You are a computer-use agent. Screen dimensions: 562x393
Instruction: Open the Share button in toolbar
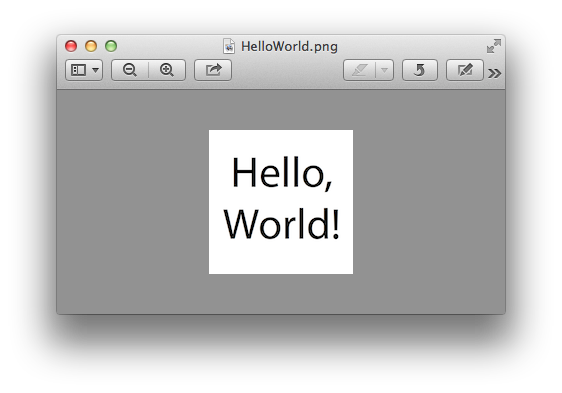[x=213, y=70]
